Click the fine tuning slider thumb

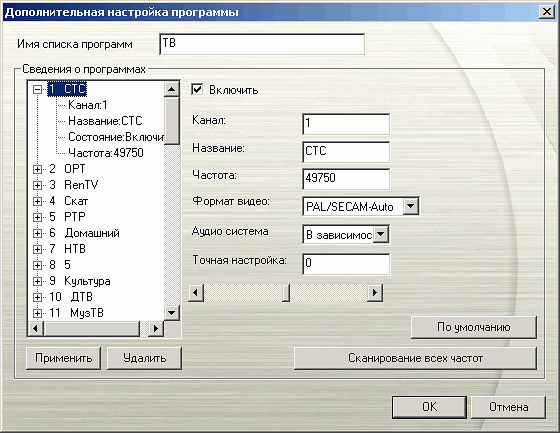[285, 293]
